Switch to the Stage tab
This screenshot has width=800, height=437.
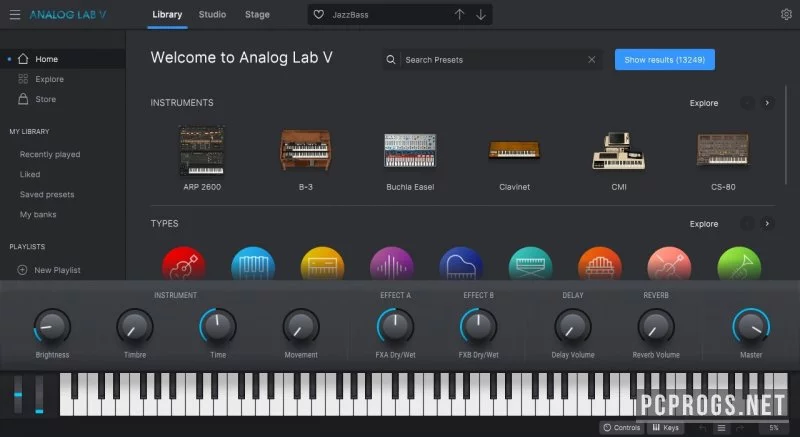(257, 14)
